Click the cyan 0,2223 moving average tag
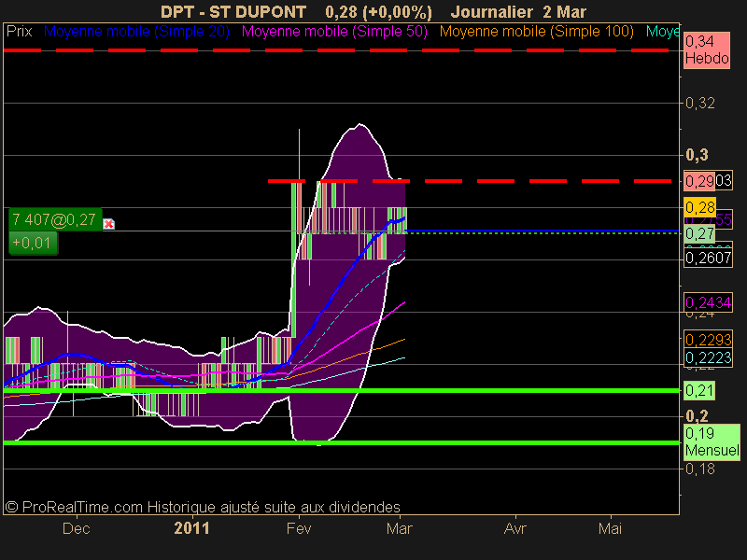This screenshot has height=560, width=747. tap(708, 357)
